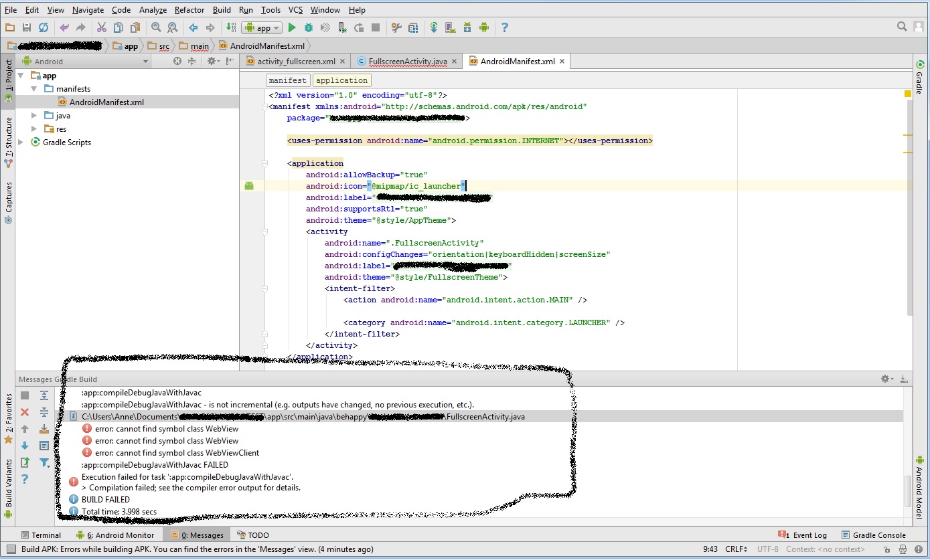
Task: Expand the java folder in the project tree
Action: pyautogui.click(x=34, y=116)
